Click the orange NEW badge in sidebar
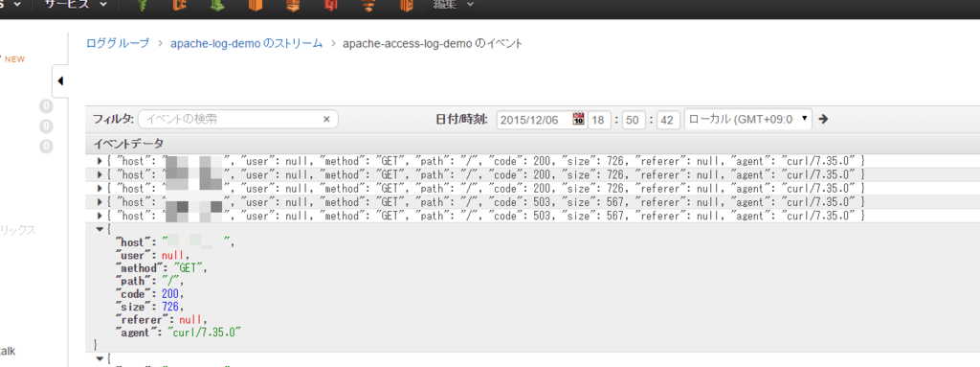This screenshot has width=980, height=367. tap(15, 59)
